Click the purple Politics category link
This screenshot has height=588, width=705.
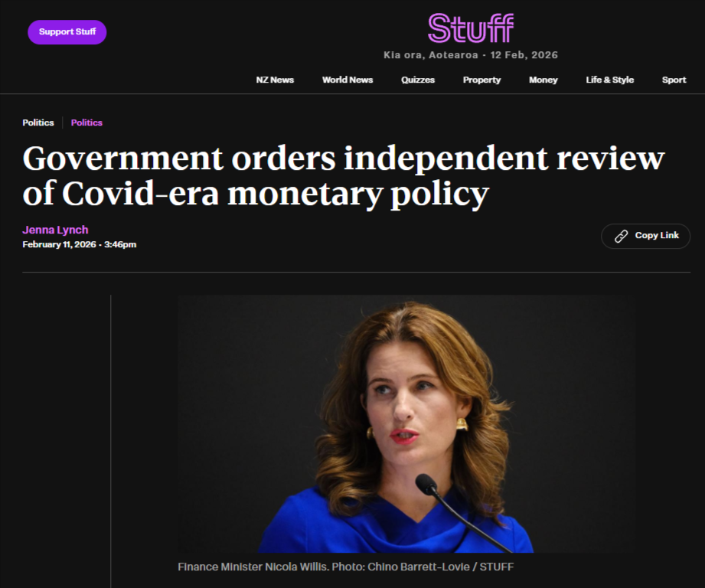coord(86,122)
